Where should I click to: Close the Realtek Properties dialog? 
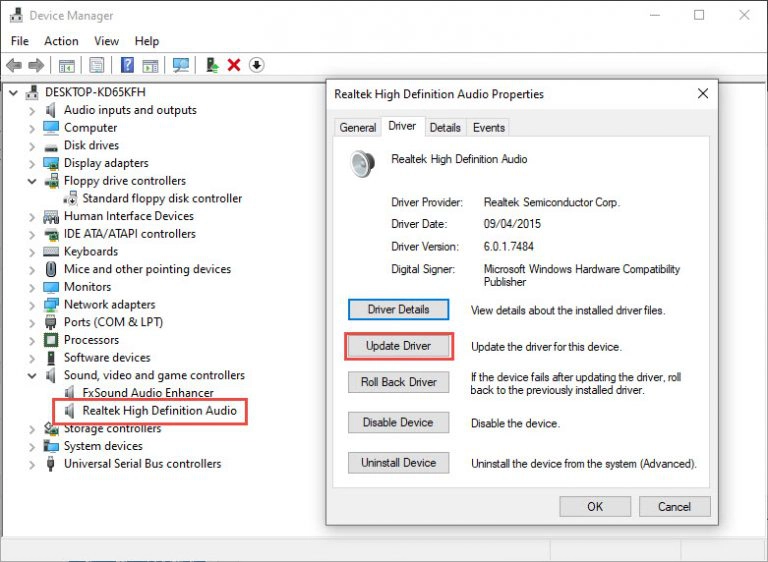pyautogui.click(x=703, y=94)
